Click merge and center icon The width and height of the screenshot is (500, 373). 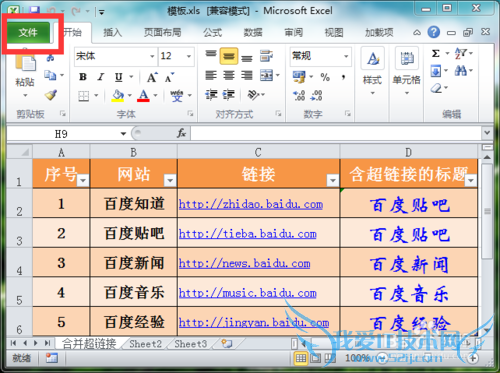coord(267,76)
